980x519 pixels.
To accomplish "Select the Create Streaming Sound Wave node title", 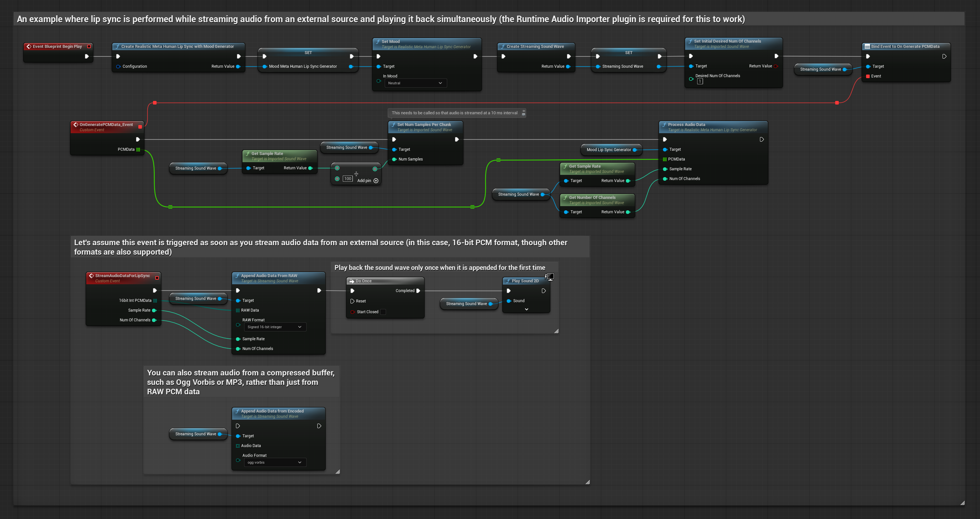I will point(535,47).
